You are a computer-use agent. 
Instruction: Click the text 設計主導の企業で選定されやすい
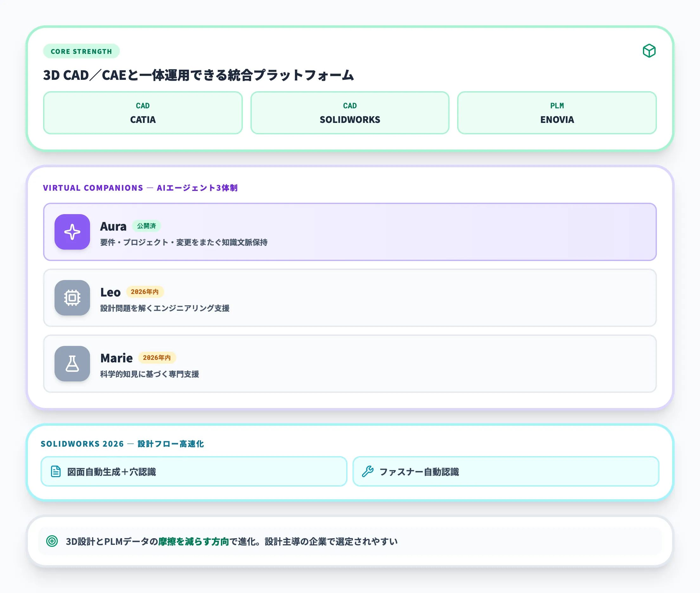(331, 542)
